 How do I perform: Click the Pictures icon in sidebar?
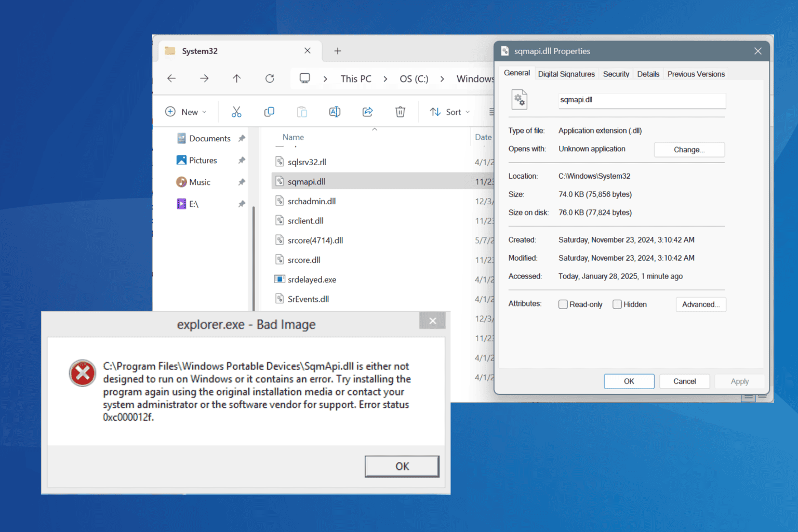pyautogui.click(x=181, y=160)
